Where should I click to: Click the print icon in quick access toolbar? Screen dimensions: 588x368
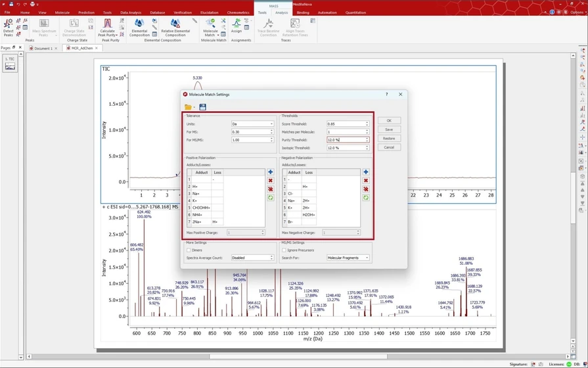point(32,4)
